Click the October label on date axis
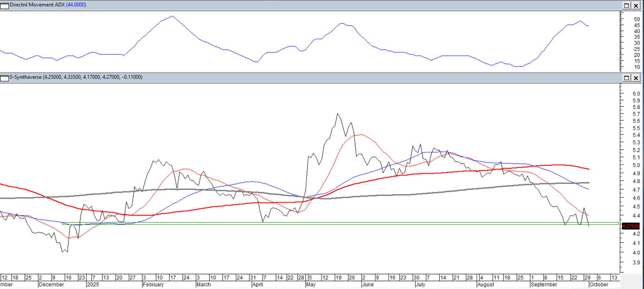This screenshot has height=289, width=644. point(599,285)
